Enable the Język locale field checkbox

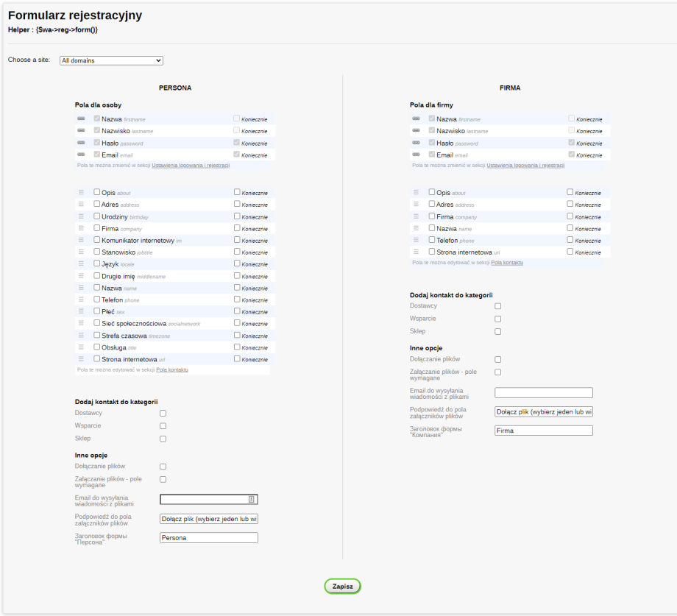(97, 264)
